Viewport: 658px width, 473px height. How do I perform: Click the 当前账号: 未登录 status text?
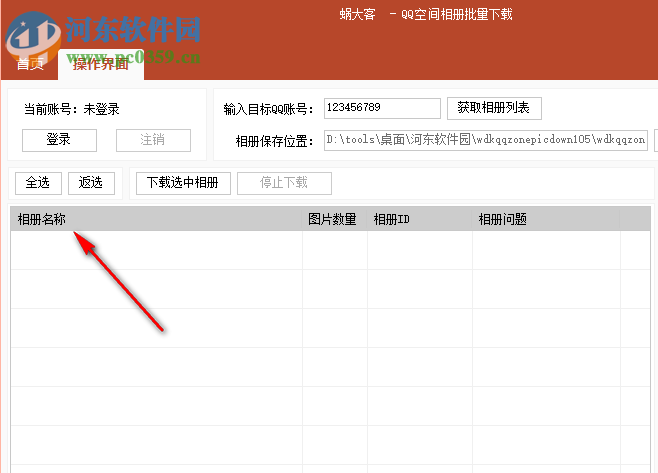point(71,110)
